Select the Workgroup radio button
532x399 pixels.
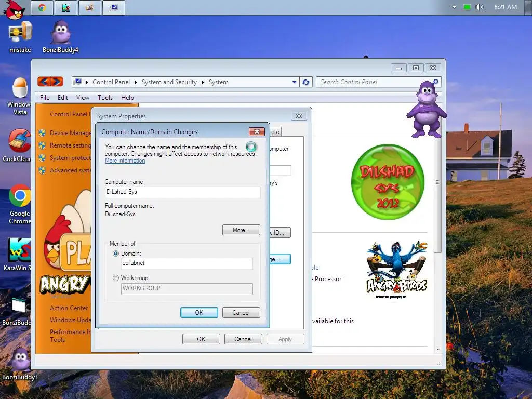(116, 278)
